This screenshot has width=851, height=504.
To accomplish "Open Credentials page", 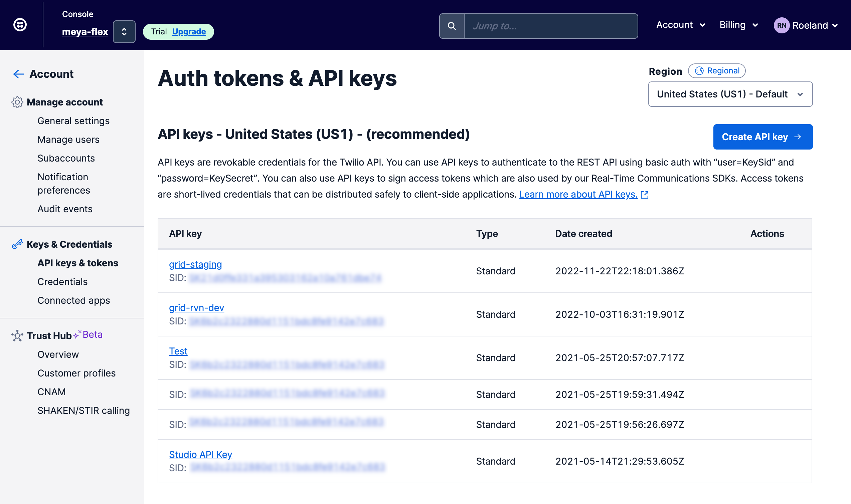I will point(62,282).
